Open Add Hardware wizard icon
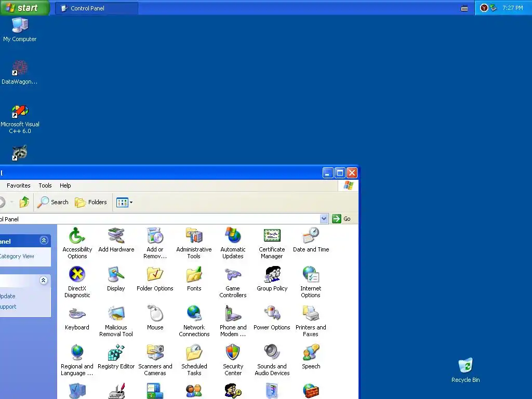The image size is (532, 399). pos(116,240)
